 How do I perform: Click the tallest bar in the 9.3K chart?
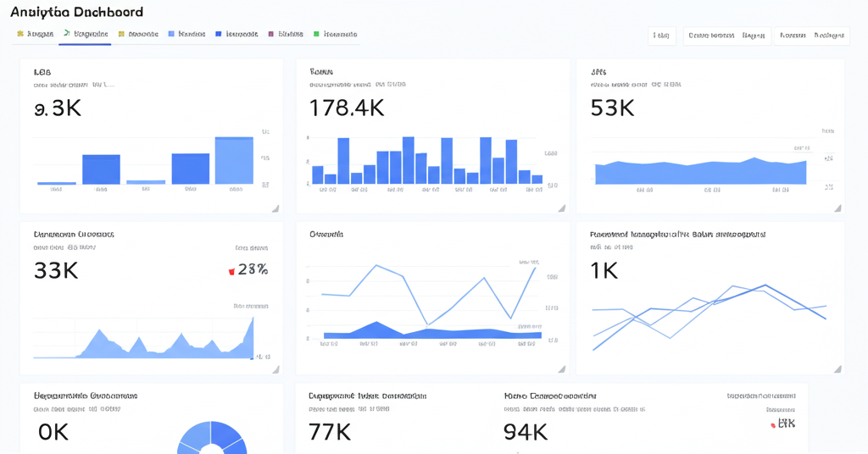[x=234, y=161]
